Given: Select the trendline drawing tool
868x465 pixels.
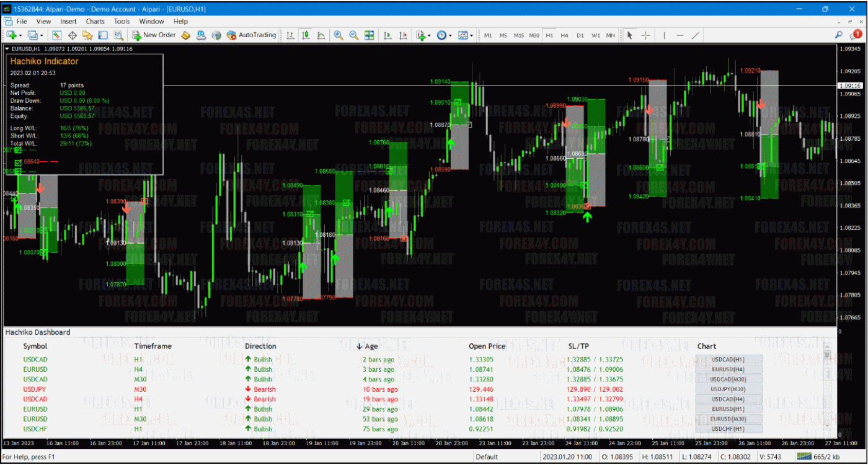Looking at the screenshot, I should click(696, 35).
